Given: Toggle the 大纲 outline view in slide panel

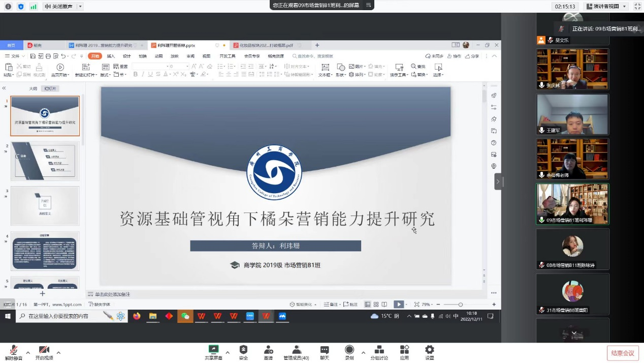Looking at the screenshot, I should pyautogui.click(x=33, y=88).
